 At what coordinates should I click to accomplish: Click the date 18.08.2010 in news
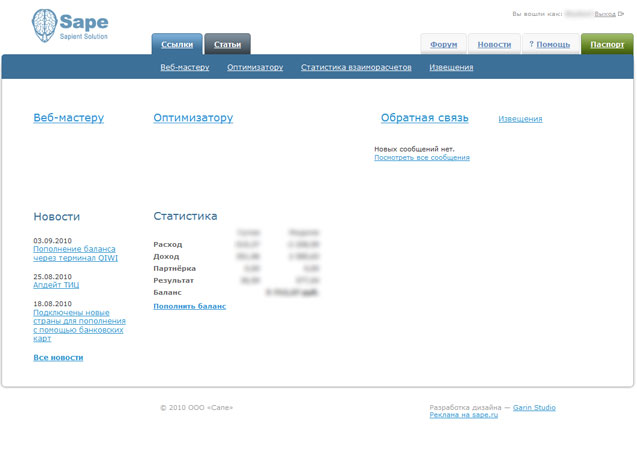pos(52,304)
